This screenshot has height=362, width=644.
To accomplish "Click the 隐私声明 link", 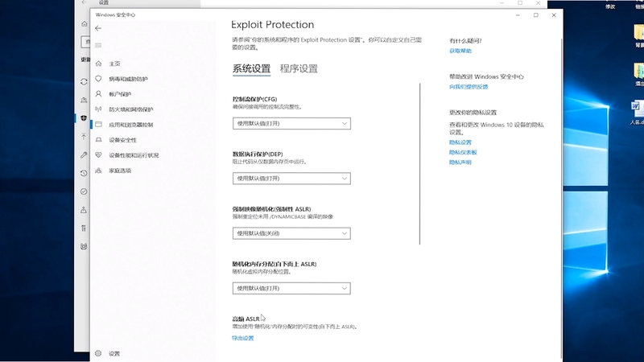I will 460,162.
